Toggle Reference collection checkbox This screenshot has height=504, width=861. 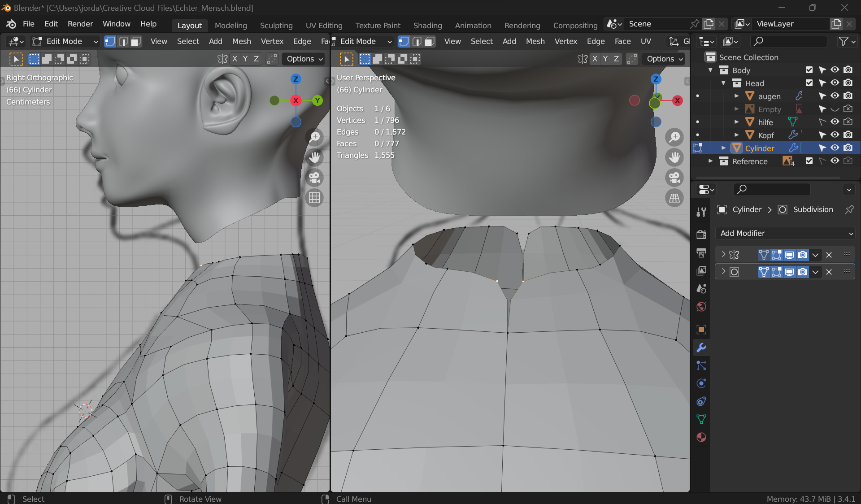[x=809, y=161]
